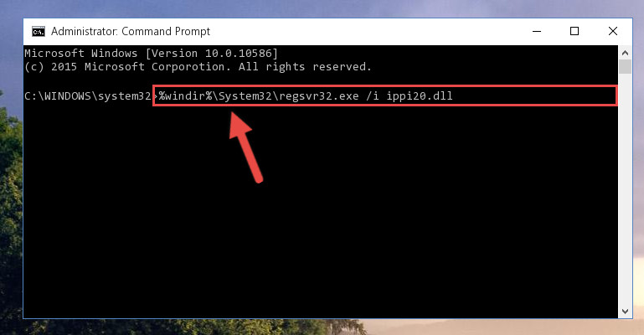The height and width of the screenshot is (335, 644).
Task: Click the 'Microsoft Windows [Version 10.0.10586]' line
Action: 151,54
